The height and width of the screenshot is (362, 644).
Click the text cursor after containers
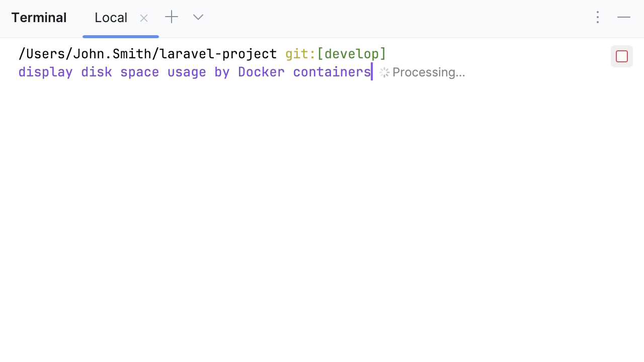coord(372,72)
